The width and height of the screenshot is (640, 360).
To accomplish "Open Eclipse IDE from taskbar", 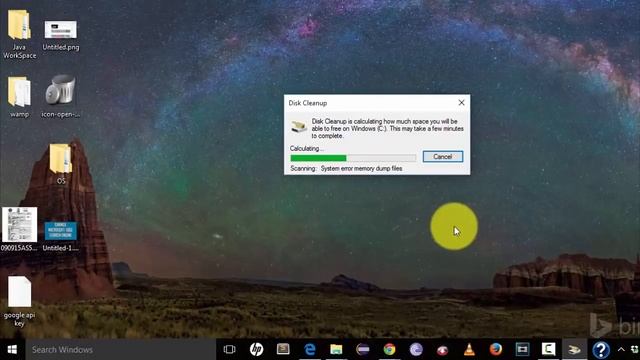I will pyautogui.click(x=362, y=349).
